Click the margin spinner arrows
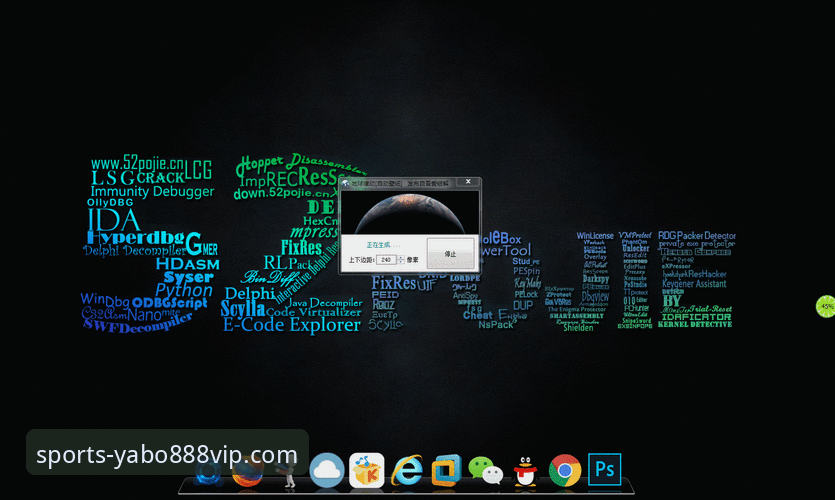Screen dimensions: 835x500 pyautogui.click(x=402, y=260)
